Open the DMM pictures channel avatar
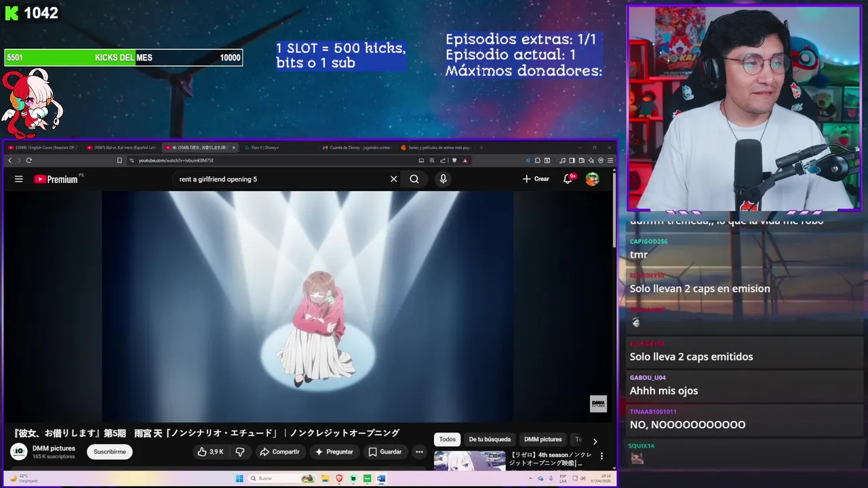The image size is (868, 488). (x=19, y=451)
